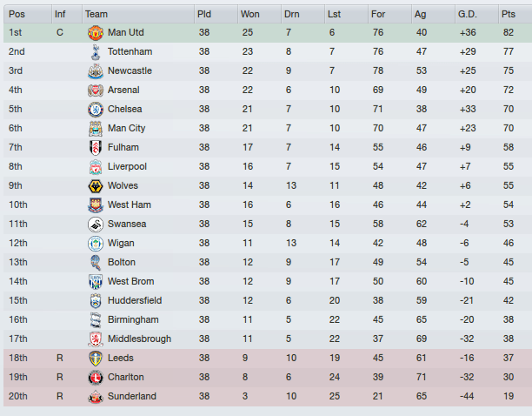Click the Man Utd club crest
The height and width of the screenshot is (416, 532).
pos(95,32)
